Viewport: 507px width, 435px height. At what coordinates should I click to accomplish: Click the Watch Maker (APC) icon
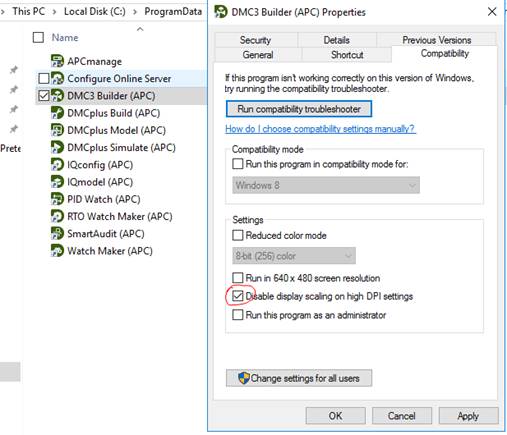pos(57,251)
